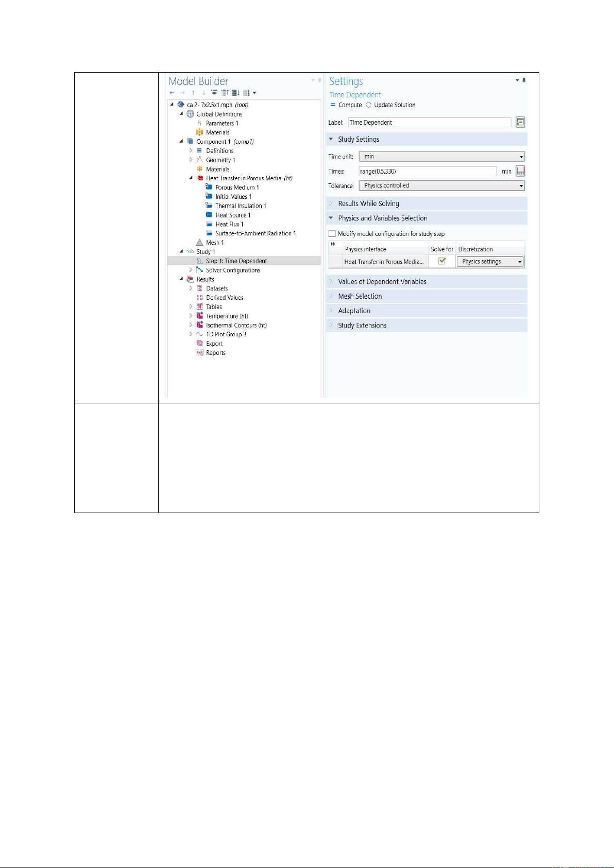
Task: Expand the Results While Solving section
Action: pos(368,203)
